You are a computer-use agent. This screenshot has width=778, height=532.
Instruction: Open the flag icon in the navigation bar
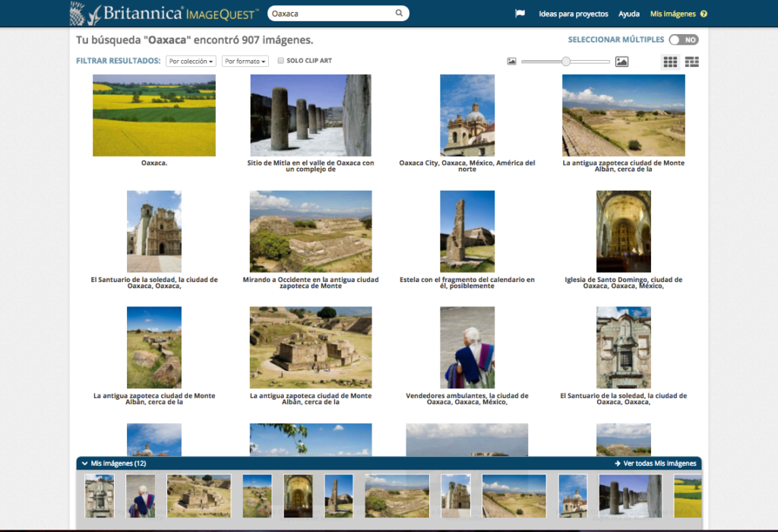(520, 13)
